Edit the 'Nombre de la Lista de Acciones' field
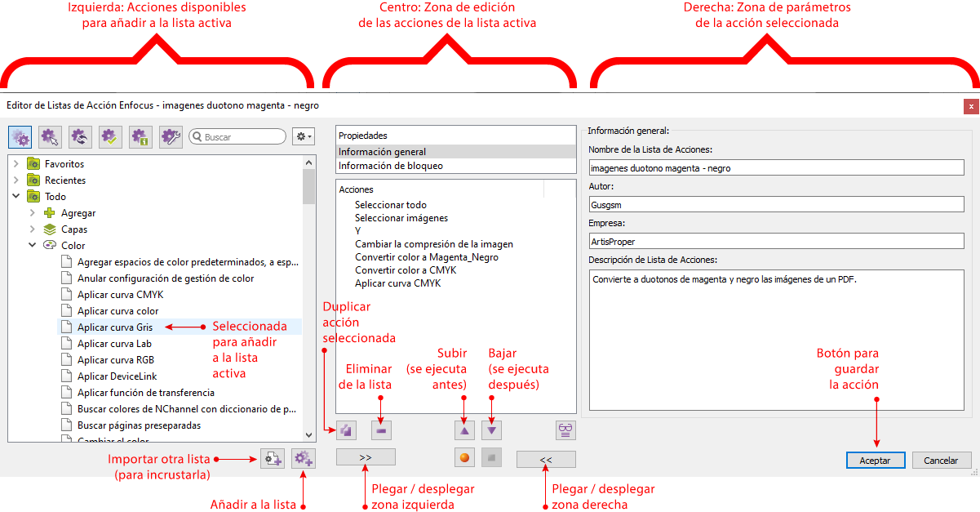The image size is (980, 512). coord(776,167)
